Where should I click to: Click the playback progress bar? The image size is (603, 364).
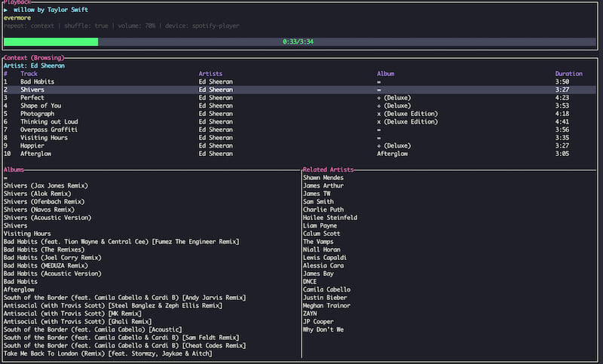299,41
